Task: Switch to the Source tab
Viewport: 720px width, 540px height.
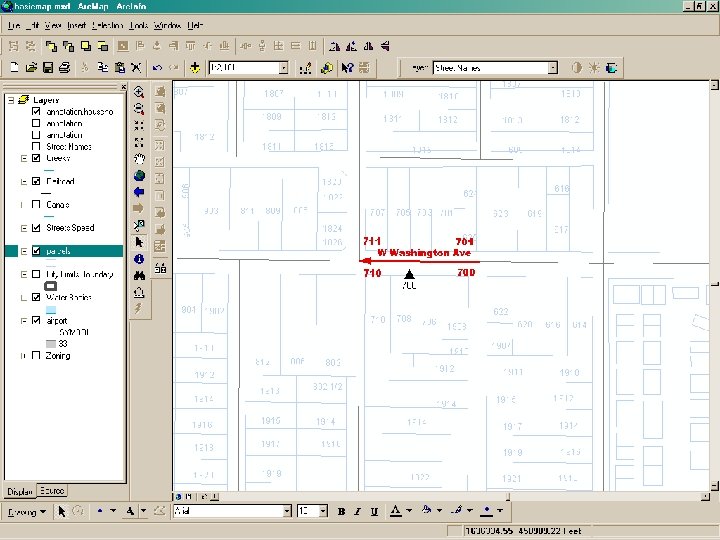Action: (52, 491)
